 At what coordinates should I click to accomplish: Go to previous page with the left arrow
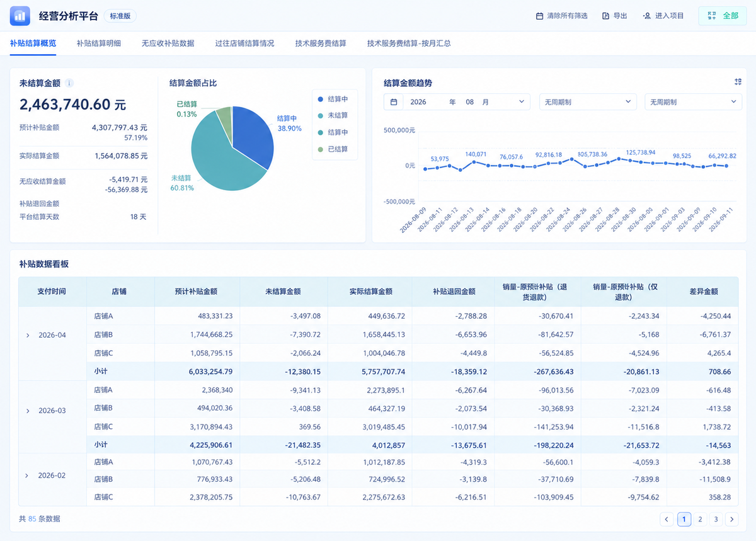tap(667, 520)
